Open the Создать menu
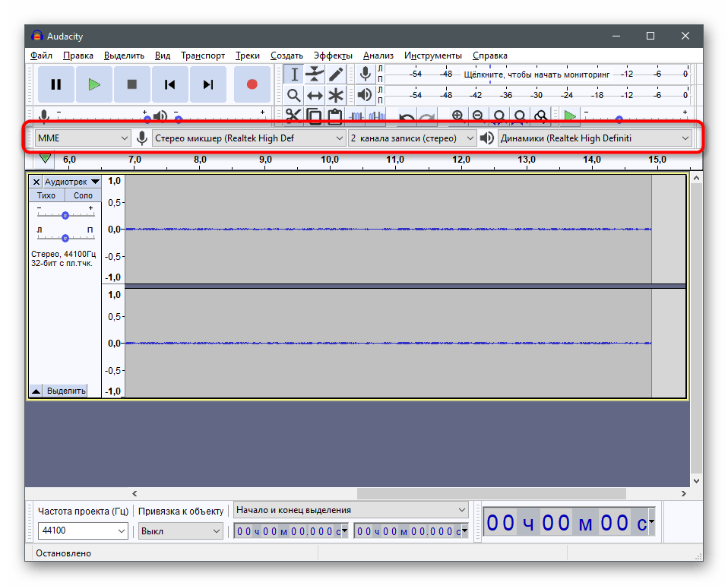Viewport: 728px width, 586px height. tap(287, 55)
